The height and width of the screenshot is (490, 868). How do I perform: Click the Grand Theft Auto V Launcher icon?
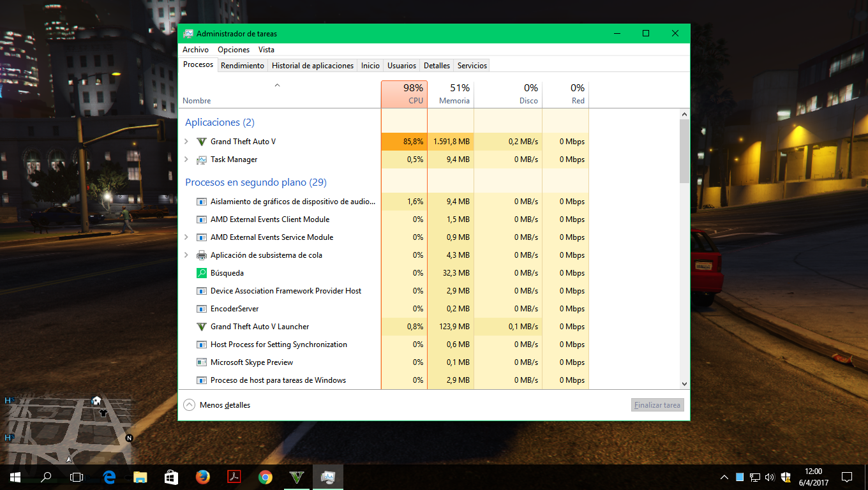tap(202, 327)
